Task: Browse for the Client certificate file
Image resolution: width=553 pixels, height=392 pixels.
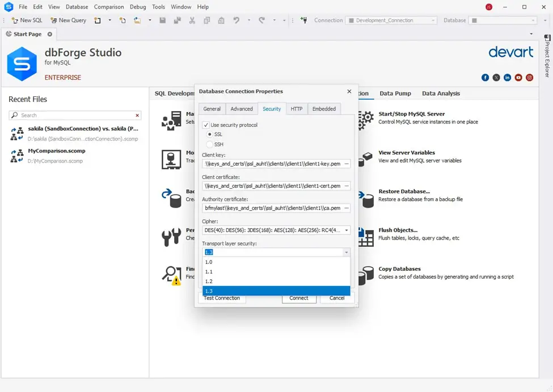Action: point(347,186)
